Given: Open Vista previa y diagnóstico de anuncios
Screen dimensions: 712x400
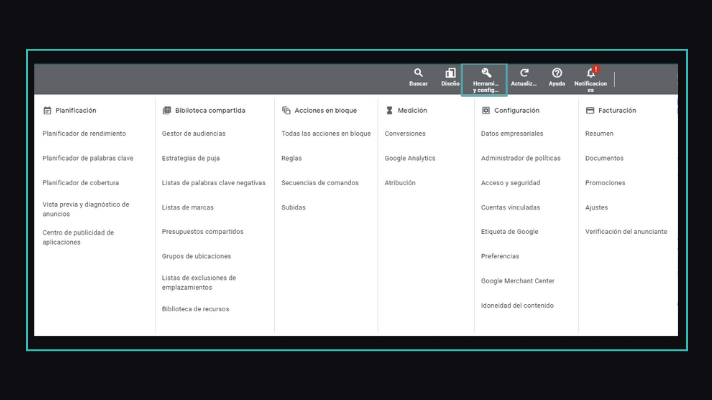Looking at the screenshot, I should (86, 209).
